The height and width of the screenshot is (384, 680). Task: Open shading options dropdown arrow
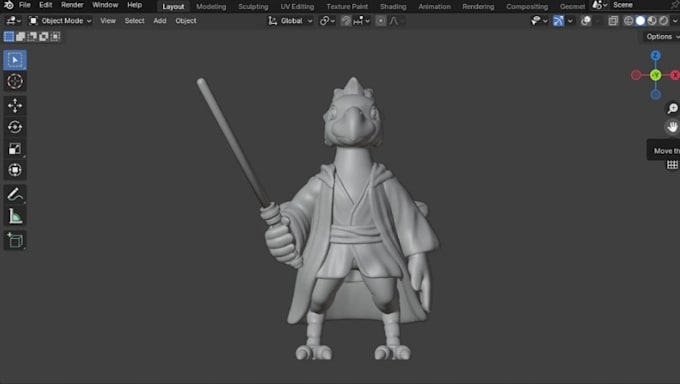pos(675,21)
